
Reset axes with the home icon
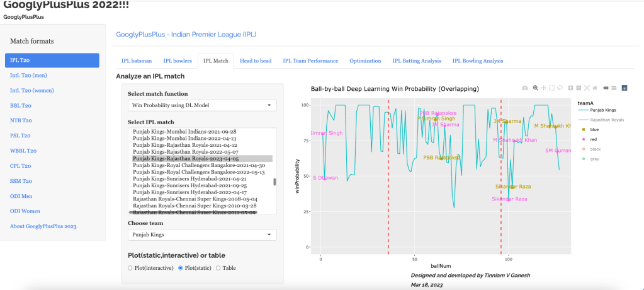(x=595, y=88)
